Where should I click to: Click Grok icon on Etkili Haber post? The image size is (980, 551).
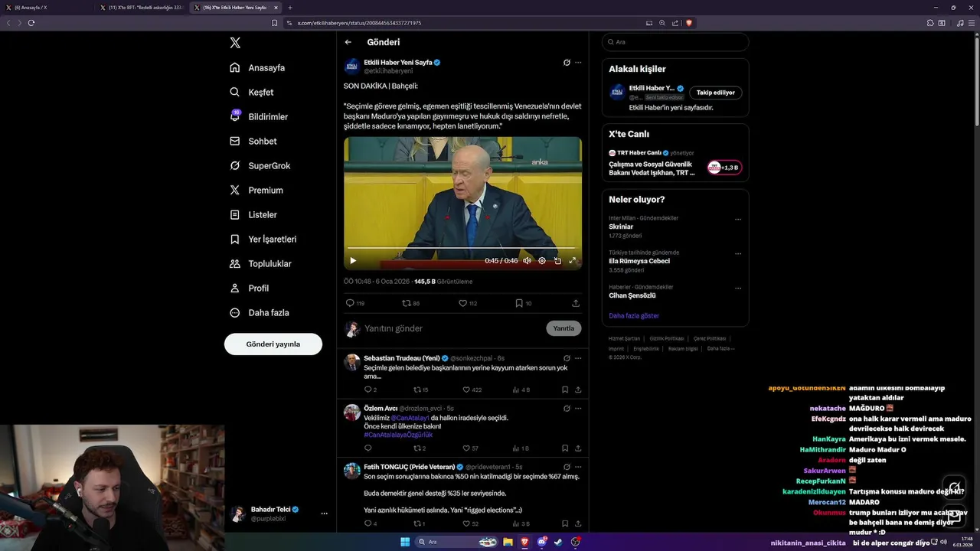(567, 62)
